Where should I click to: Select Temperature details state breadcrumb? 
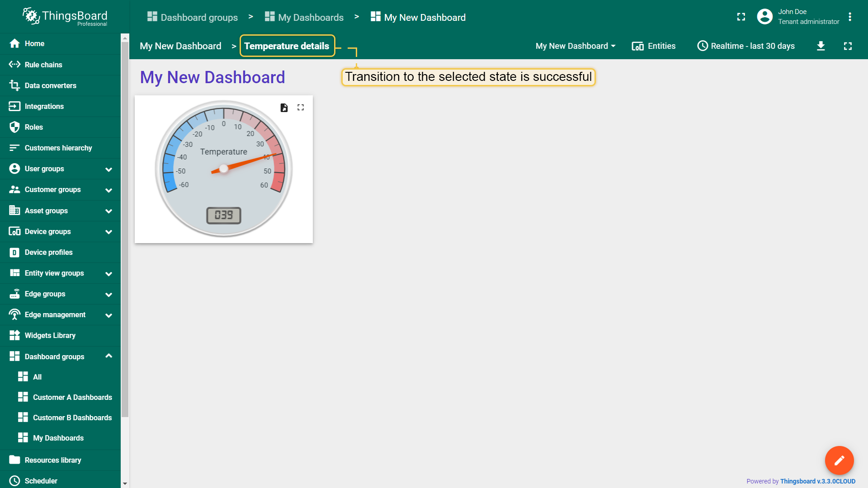pyautogui.click(x=287, y=46)
